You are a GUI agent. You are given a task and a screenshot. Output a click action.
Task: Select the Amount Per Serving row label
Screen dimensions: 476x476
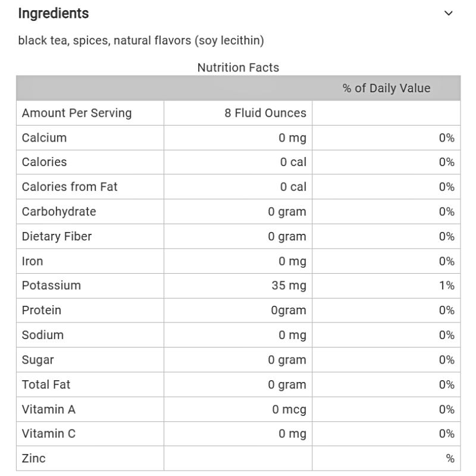[77, 113]
